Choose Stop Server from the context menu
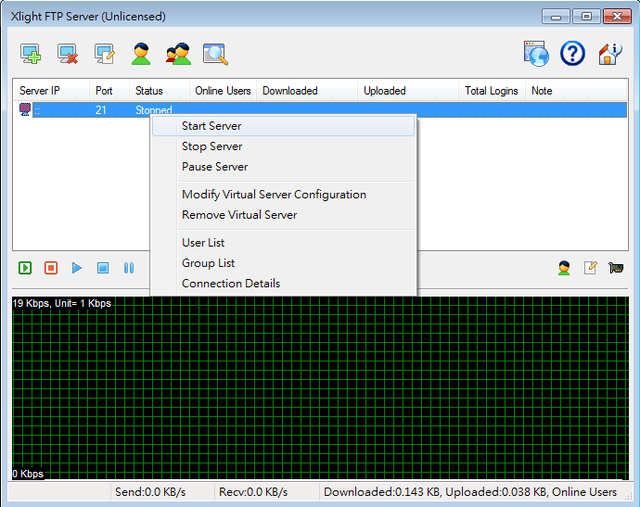 click(x=283, y=147)
